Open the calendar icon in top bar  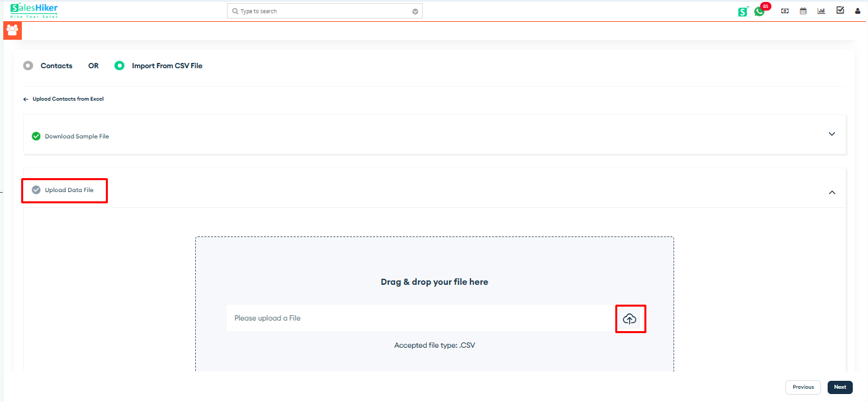coord(803,11)
